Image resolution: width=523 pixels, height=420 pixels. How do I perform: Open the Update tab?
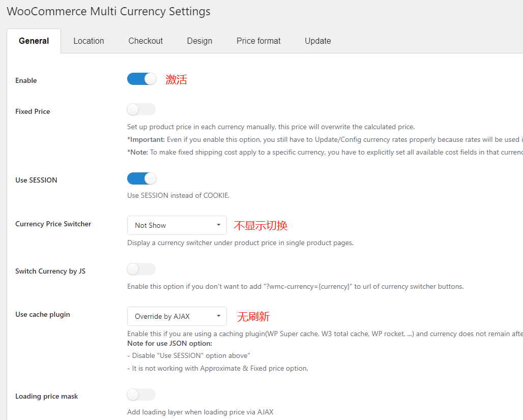[x=318, y=41]
